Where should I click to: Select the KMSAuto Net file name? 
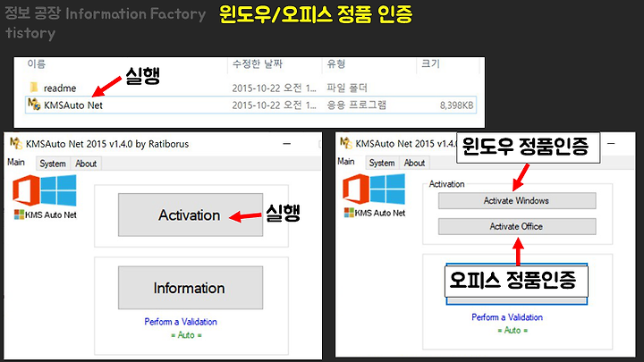click(x=73, y=105)
